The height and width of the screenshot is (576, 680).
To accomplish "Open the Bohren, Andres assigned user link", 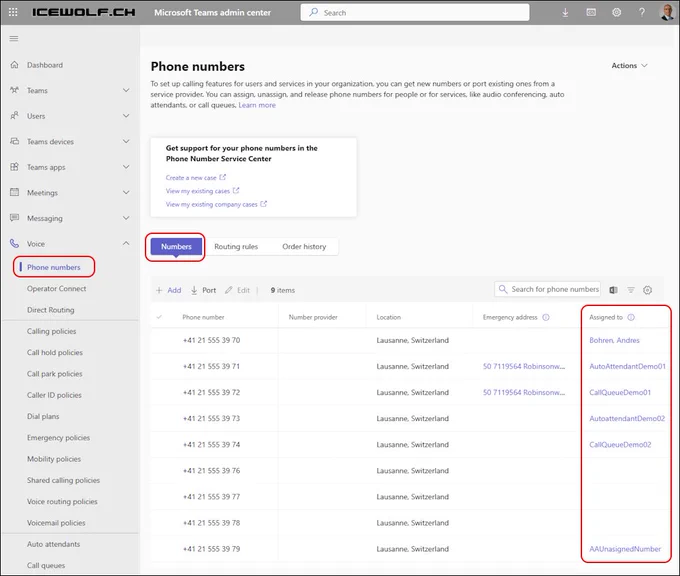I will (614, 340).
